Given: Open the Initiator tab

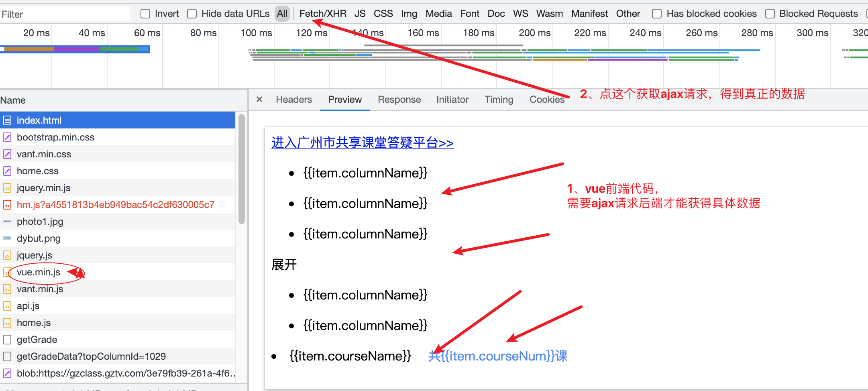Looking at the screenshot, I should (452, 99).
